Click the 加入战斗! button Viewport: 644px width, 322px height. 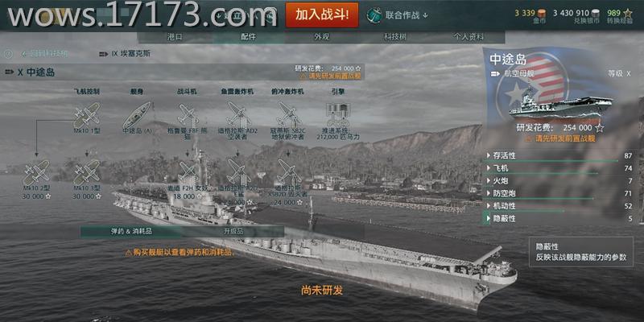pyautogui.click(x=322, y=15)
